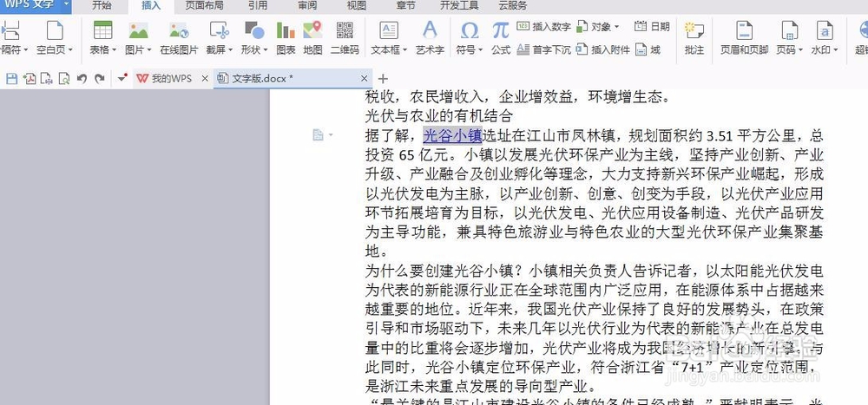Open the 视图 tab
This screenshot has width=868, height=405.
357,6
